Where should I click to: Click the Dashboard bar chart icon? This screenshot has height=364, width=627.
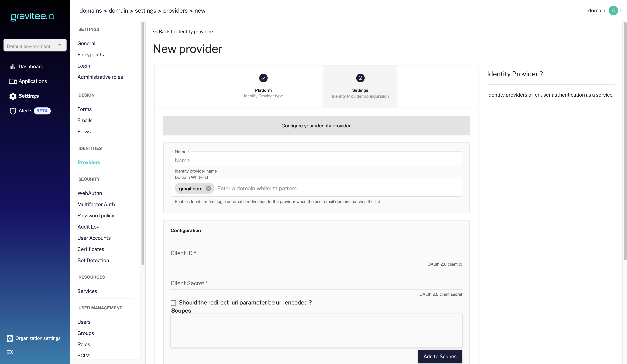pos(13,67)
